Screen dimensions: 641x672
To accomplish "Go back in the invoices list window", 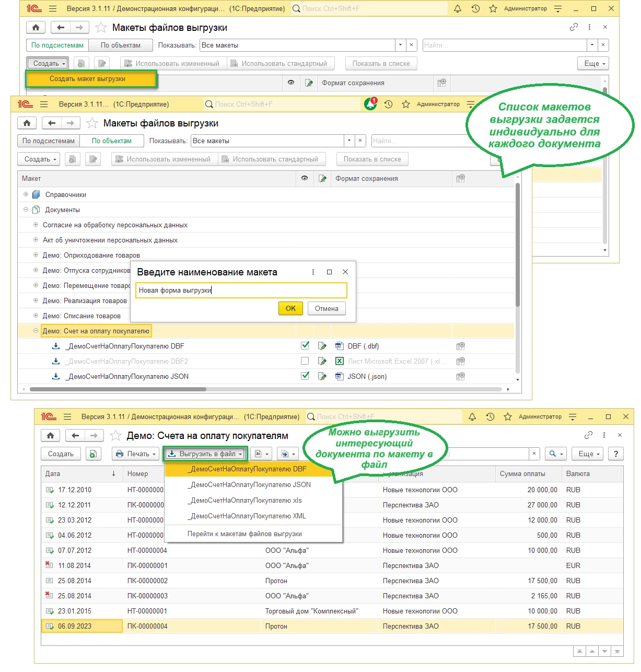I will pos(75,436).
